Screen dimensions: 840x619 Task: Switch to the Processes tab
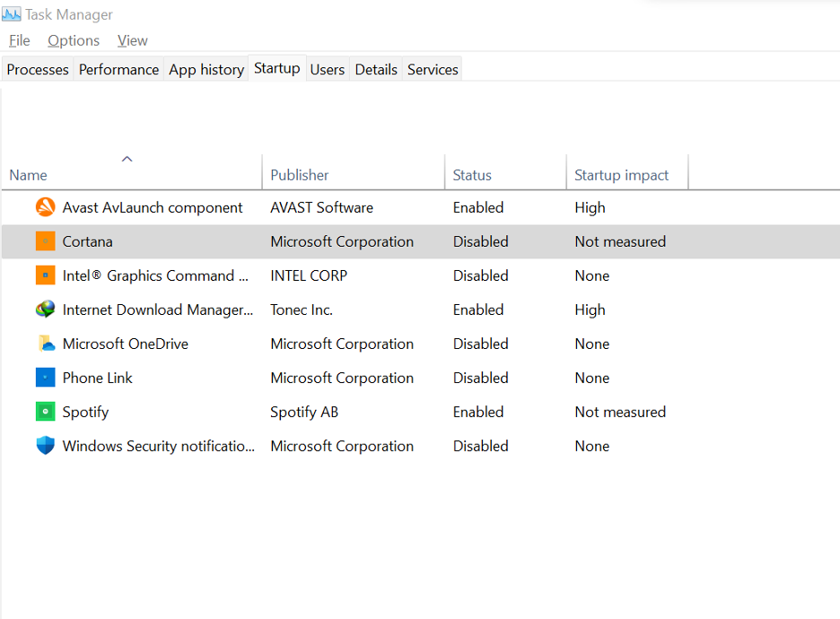coord(38,69)
